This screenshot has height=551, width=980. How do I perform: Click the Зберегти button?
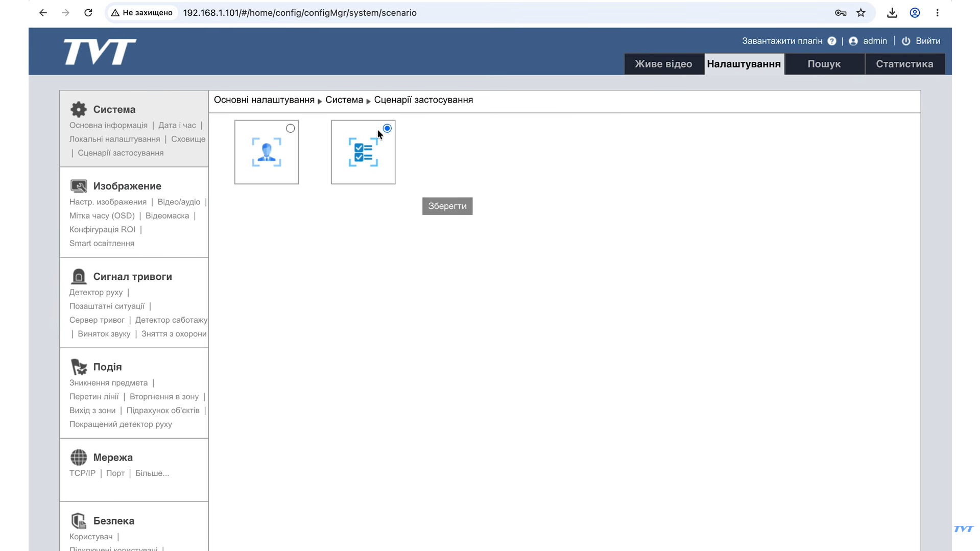447,206
